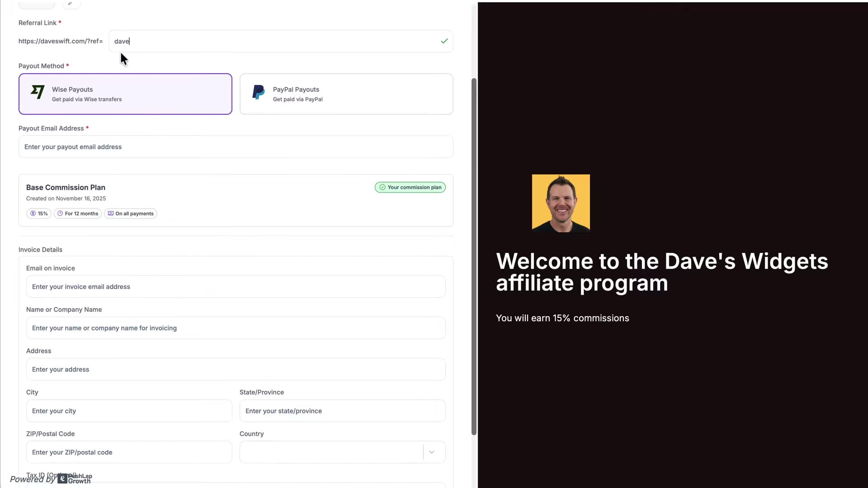
Task: Click the Invoice Details section label
Action: pos(40,250)
